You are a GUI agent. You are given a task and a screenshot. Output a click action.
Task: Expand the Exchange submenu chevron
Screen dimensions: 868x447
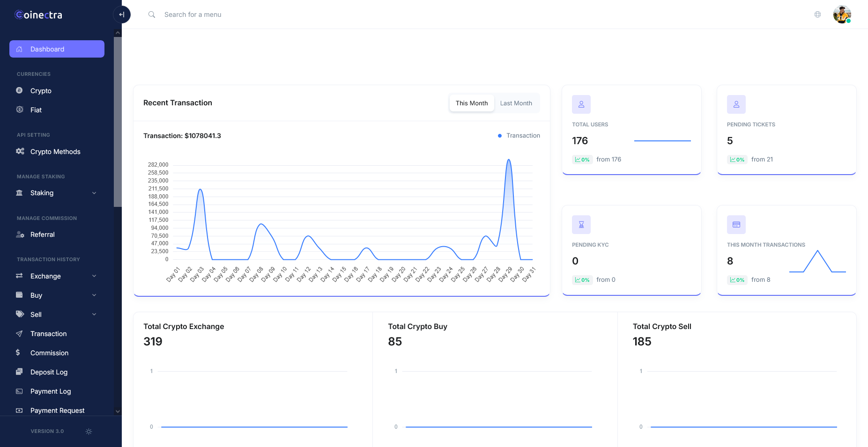coord(94,276)
